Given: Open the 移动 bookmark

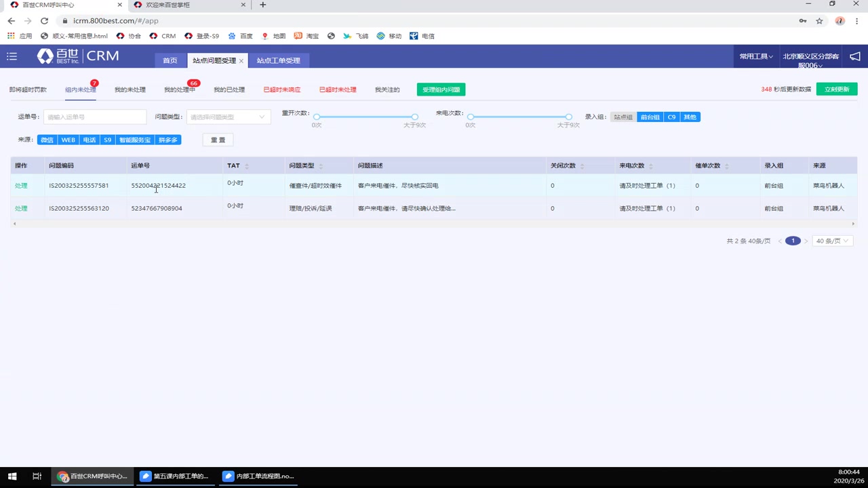Looking at the screenshot, I should pos(389,36).
